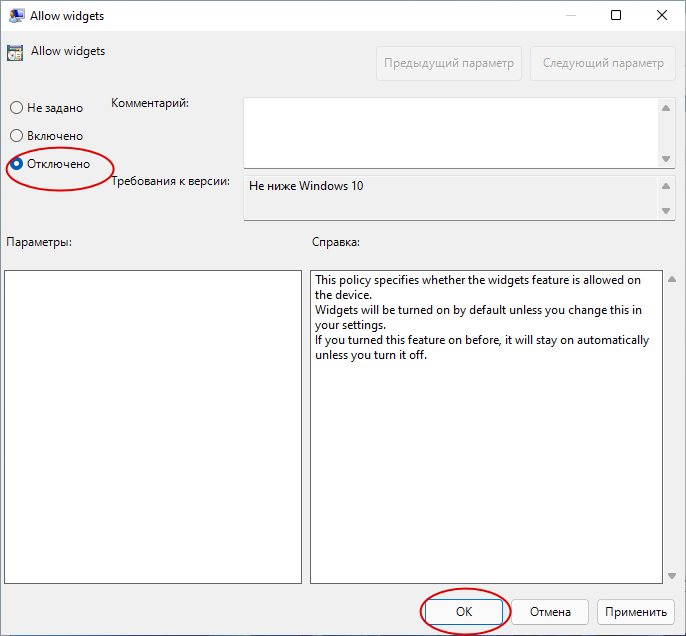
Task: Click the comment box scroll down arrow
Action: point(666,159)
